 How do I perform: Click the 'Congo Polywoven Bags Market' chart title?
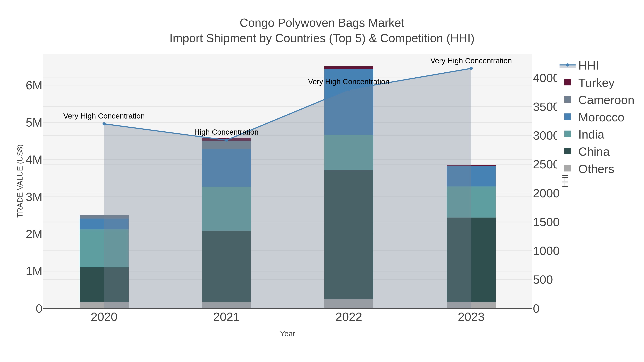pos(322,23)
